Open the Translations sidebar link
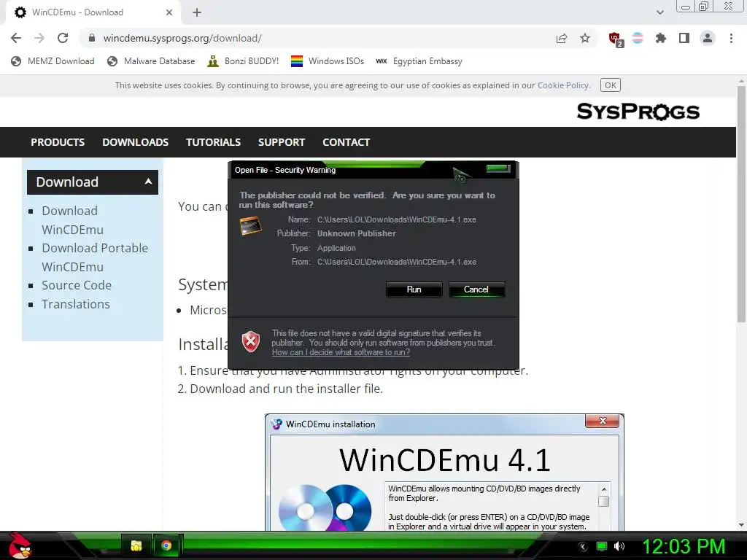This screenshot has height=560, width=747. click(76, 304)
